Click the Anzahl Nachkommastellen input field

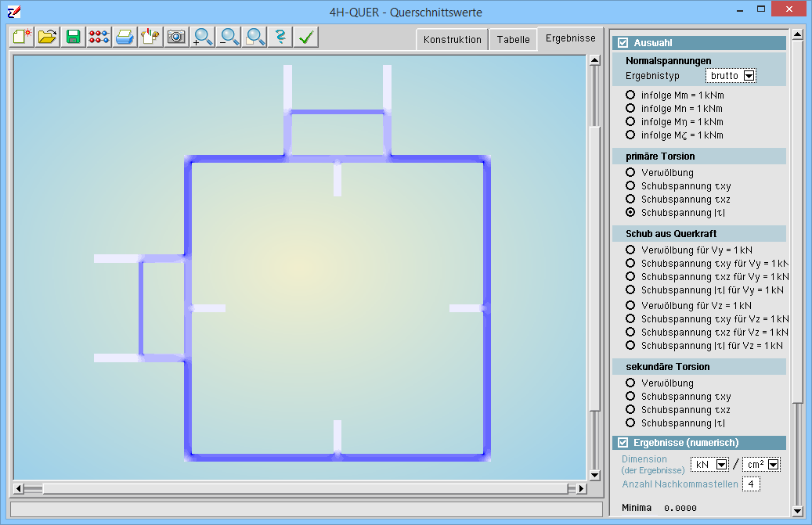click(751, 484)
